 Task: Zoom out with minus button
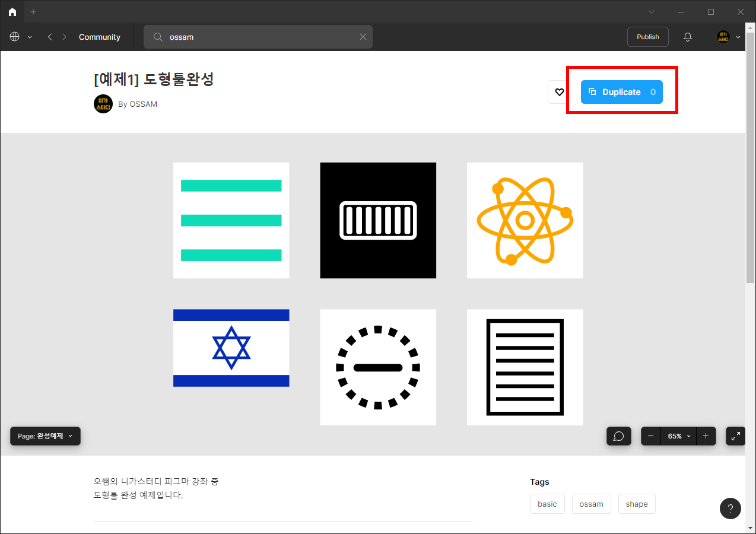[x=651, y=436]
